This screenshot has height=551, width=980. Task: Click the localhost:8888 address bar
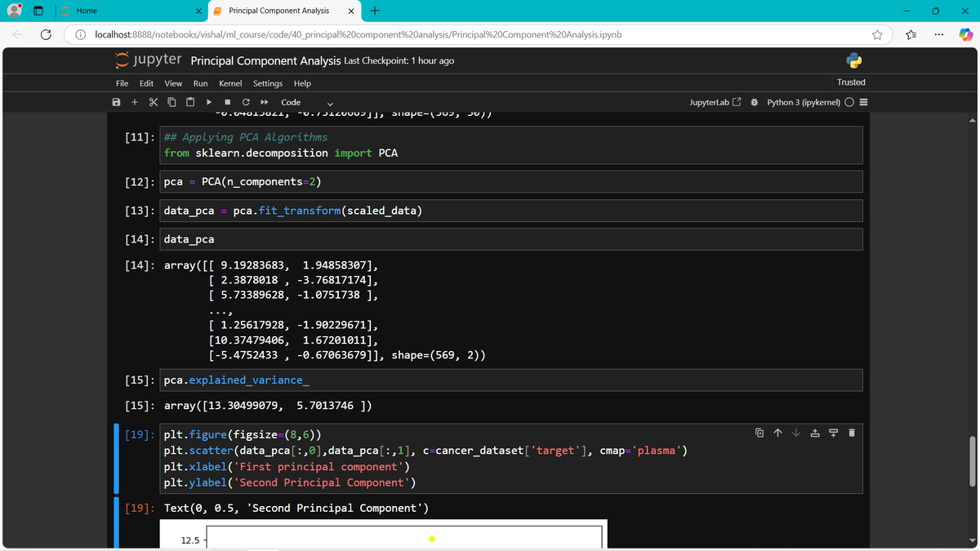359,35
